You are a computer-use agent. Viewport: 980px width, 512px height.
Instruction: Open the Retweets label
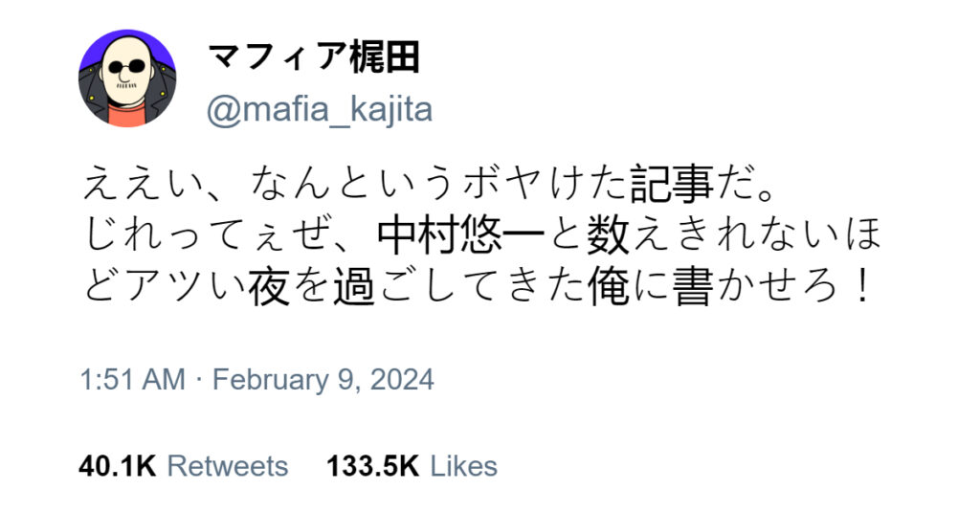pyautogui.click(x=227, y=466)
